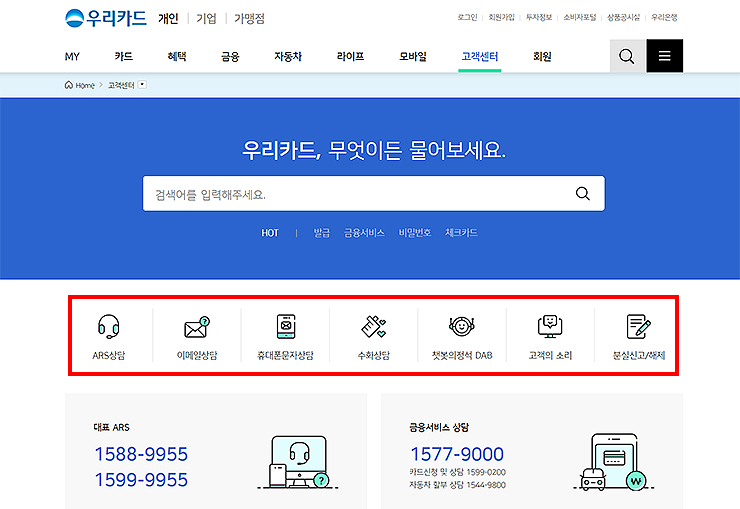The width and height of the screenshot is (740, 509).
Task: Click the 카드신청 및 상담 1599-0200 line
Action: (x=458, y=472)
